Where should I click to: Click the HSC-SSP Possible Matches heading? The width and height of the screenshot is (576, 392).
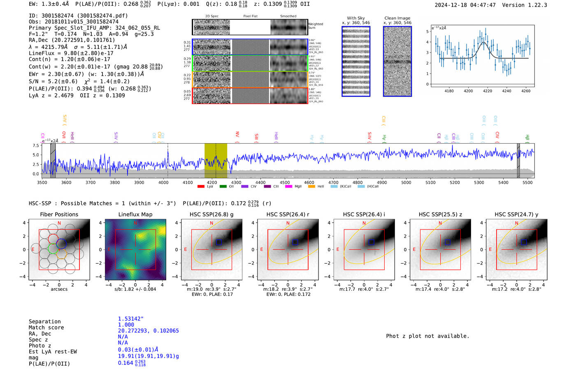[x=102, y=203]
